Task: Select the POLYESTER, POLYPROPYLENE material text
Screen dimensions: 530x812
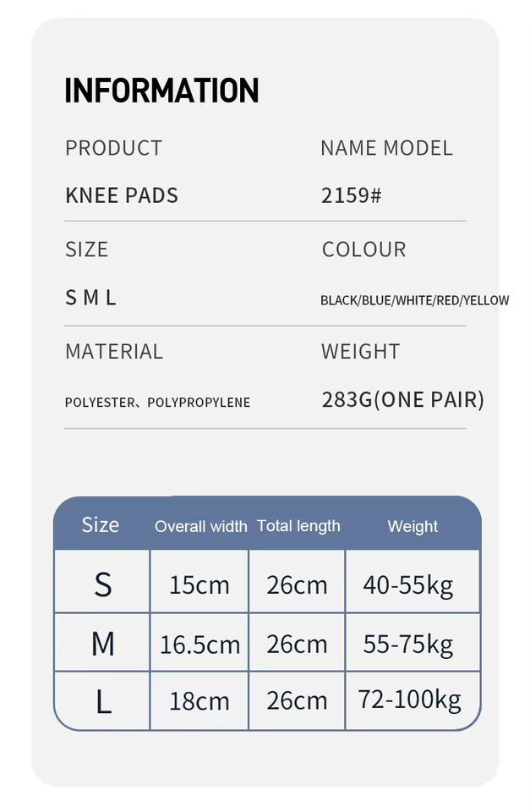Action: click(x=157, y=403)
